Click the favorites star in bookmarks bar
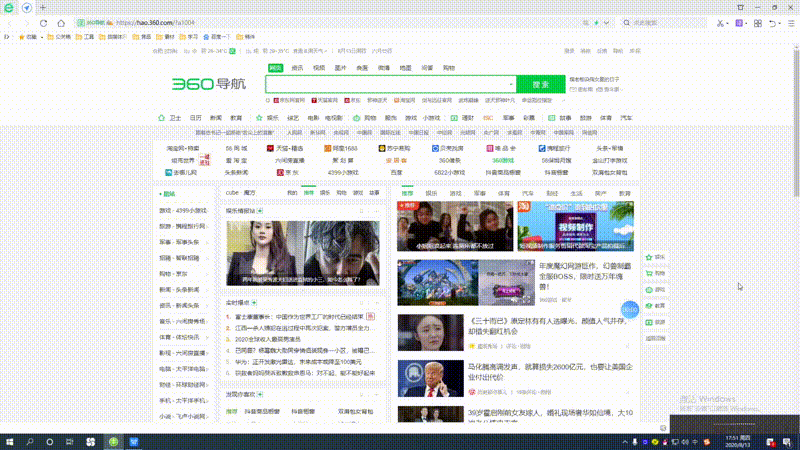Image resolution: width=800 pixels, height=450 pixels. (x=21, y=37)
